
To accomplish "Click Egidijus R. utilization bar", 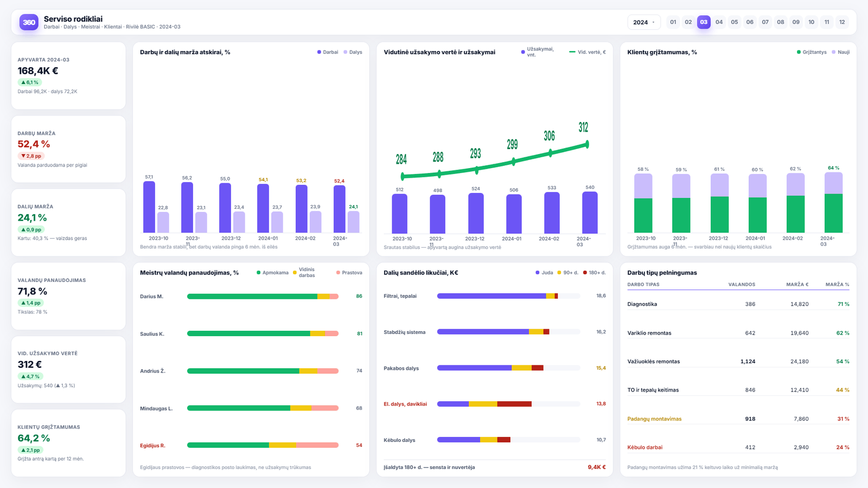I will point(263,445).
